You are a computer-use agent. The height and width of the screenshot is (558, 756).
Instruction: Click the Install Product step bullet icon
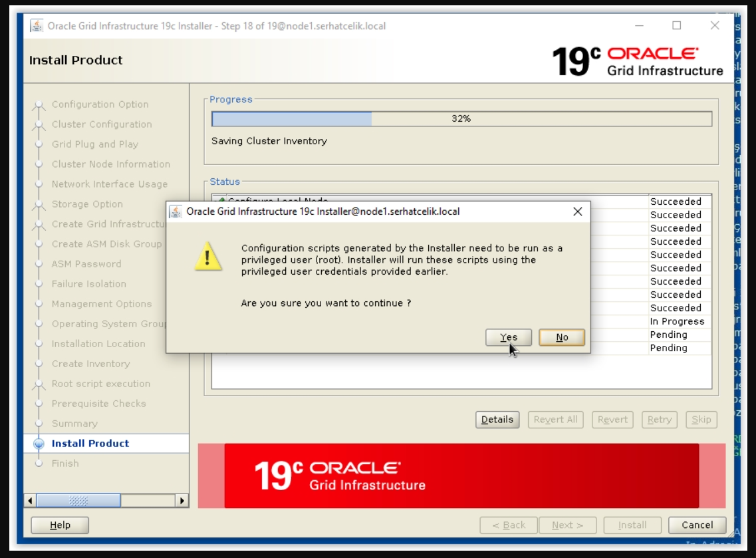click(x=39, y=444)
